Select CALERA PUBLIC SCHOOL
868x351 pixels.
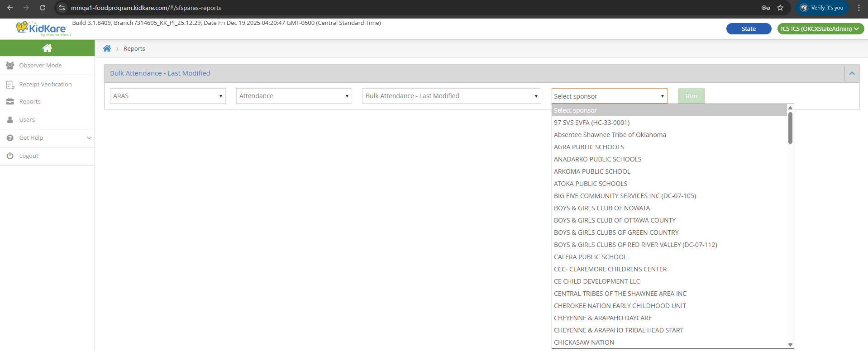point(669,257)
